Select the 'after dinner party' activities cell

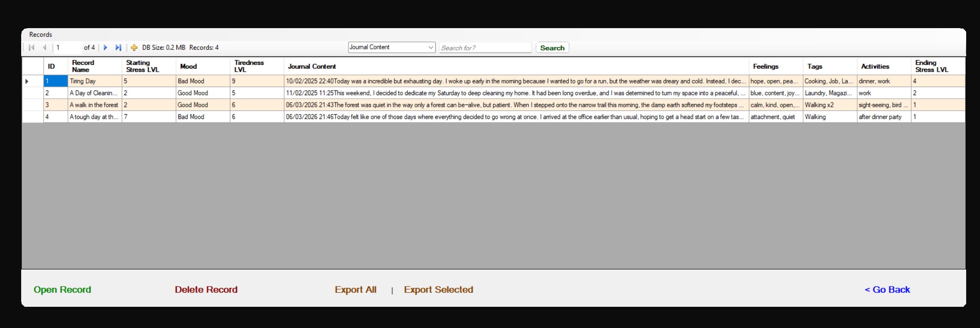point(884,117)
